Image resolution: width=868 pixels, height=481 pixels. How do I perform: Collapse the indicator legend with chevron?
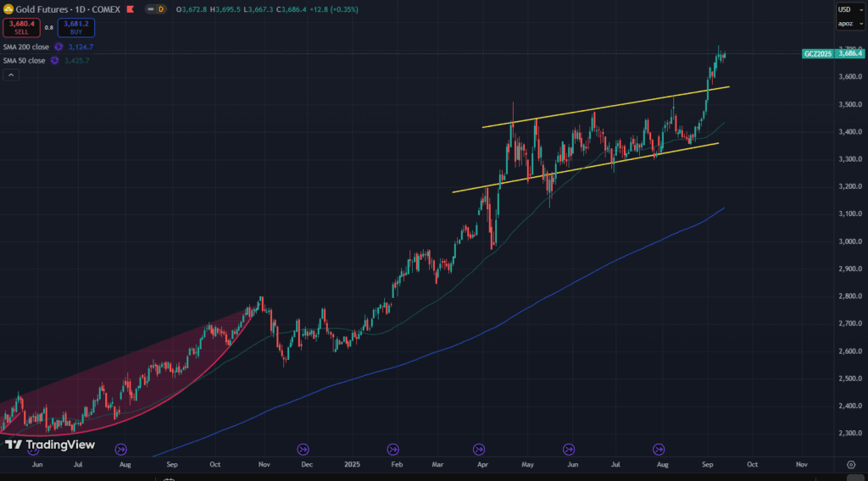11,75
